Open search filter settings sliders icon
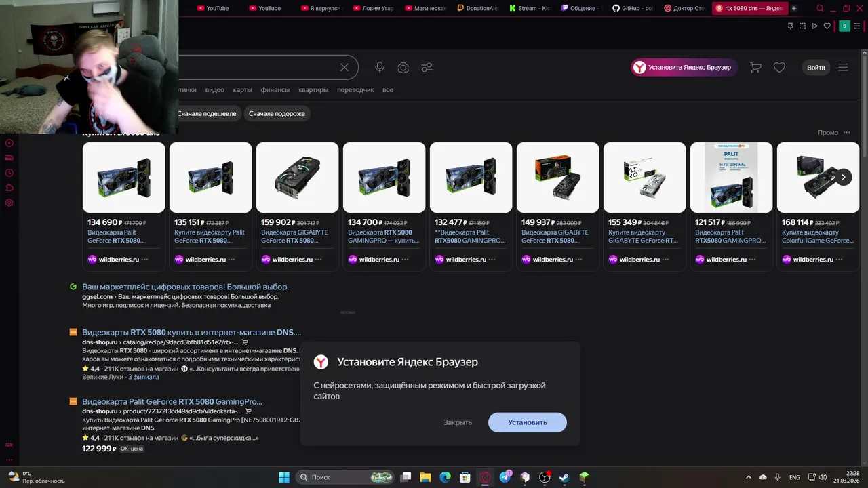 427,67
